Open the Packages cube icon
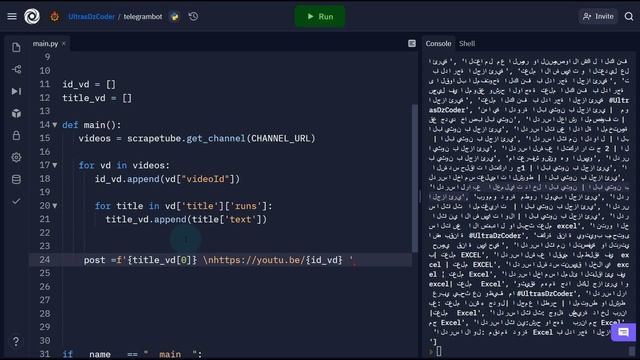 coord(16,113)
